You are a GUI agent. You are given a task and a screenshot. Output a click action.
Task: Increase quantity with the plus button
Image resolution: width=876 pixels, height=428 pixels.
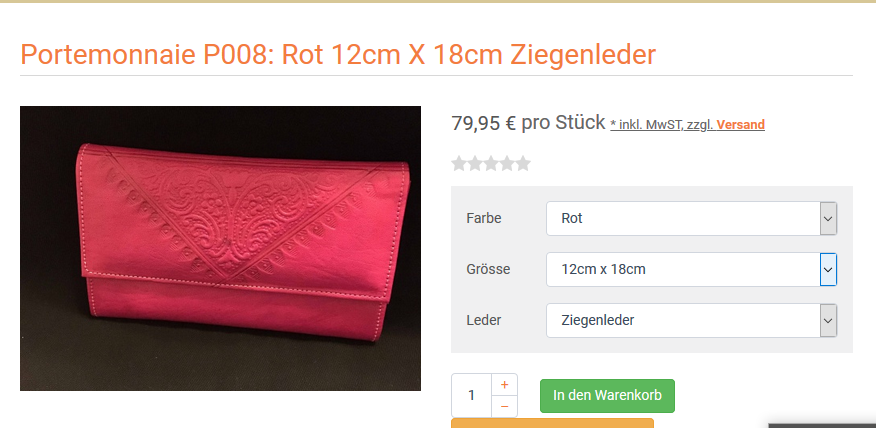click(x=504, y=384)
